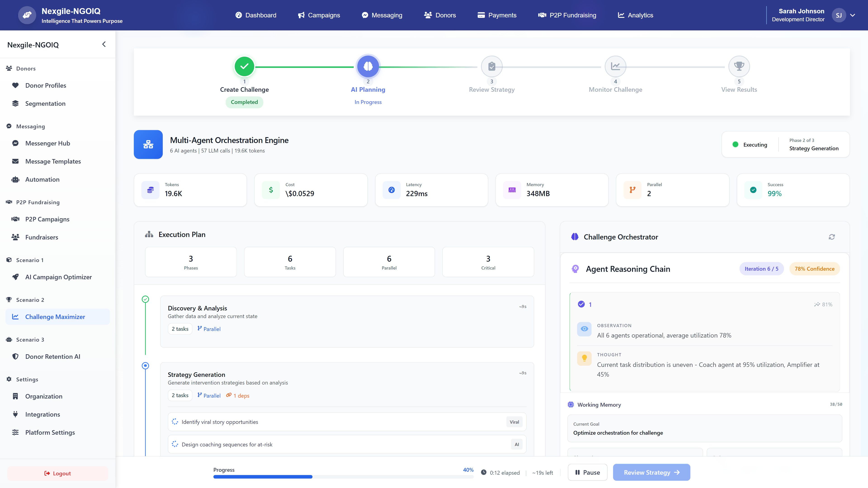868x488 pixels.
Task: Collapse the sidebar with the chevron
Action: click(104, 44)
